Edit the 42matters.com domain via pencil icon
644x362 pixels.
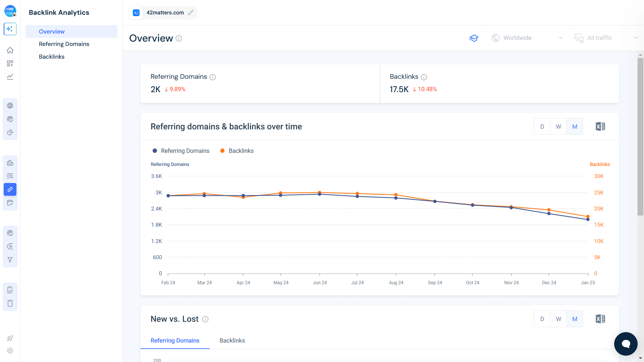(x=191, y=12)
